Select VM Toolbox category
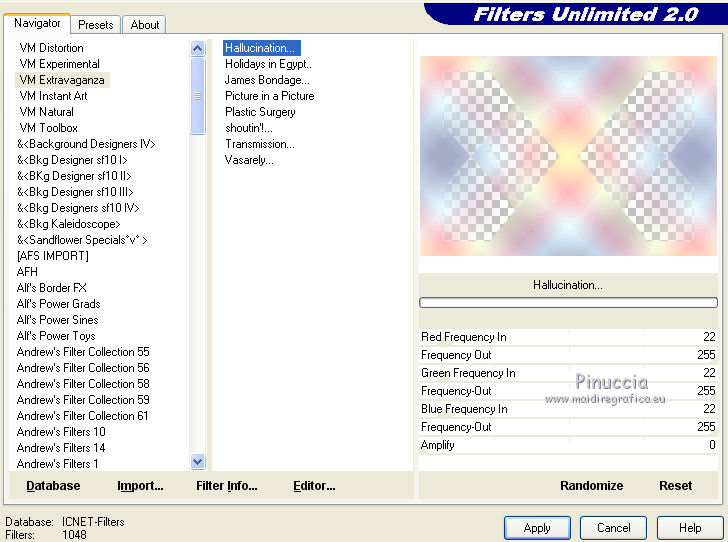Screen dimensions: 728x542 48,128
